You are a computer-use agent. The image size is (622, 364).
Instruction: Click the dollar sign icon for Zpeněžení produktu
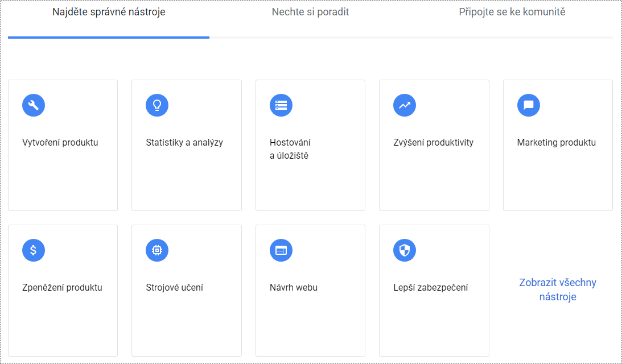pyautogui.click(x=34, y=250)
